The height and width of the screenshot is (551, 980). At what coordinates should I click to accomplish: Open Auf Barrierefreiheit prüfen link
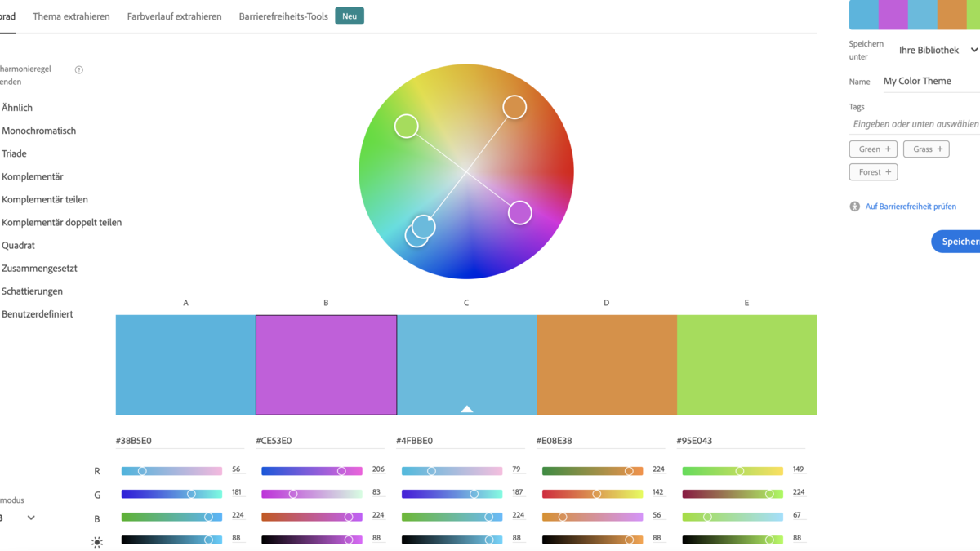911,207
